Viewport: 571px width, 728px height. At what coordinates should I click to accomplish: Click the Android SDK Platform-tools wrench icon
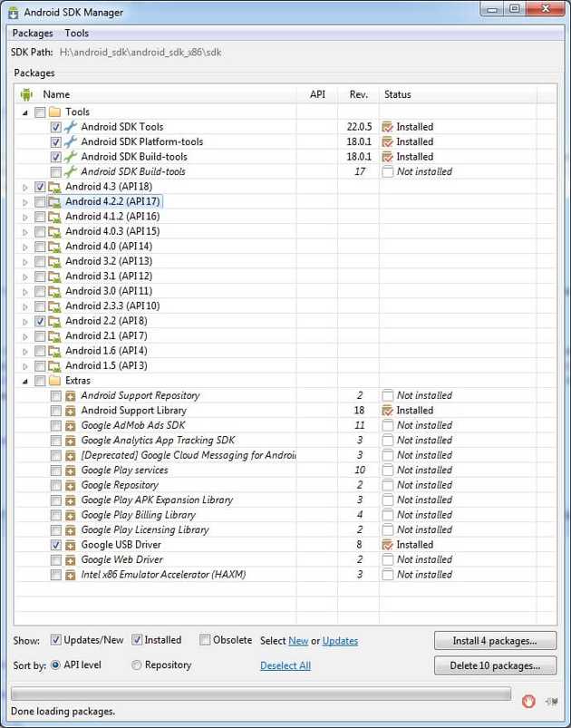[70, 141]
